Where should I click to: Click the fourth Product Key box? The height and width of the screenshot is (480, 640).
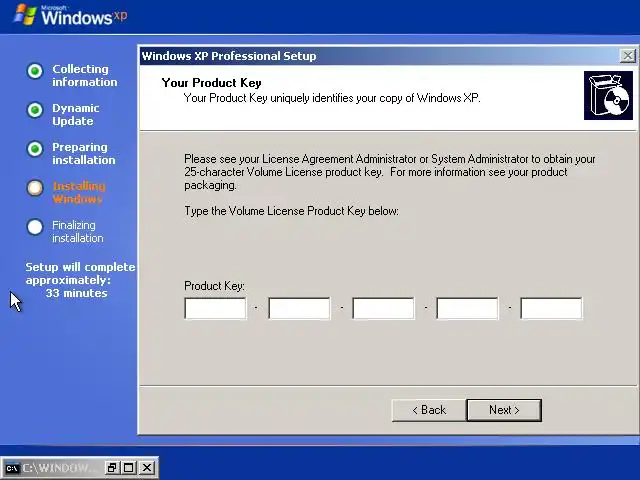(x=467, y=308)
